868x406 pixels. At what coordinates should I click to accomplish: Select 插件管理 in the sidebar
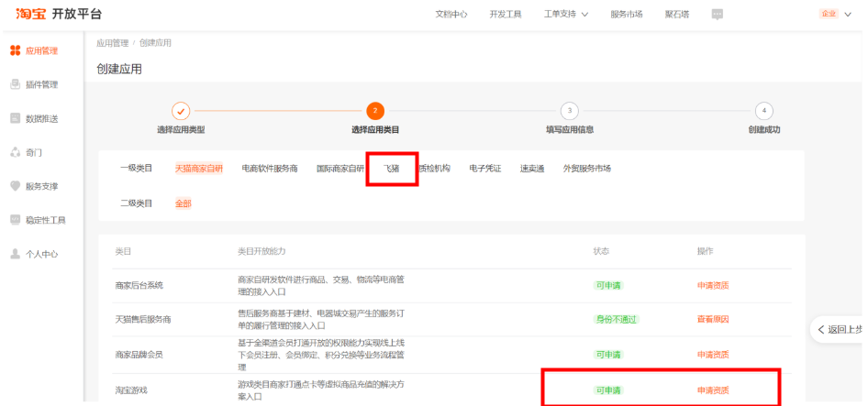(41, 84)
